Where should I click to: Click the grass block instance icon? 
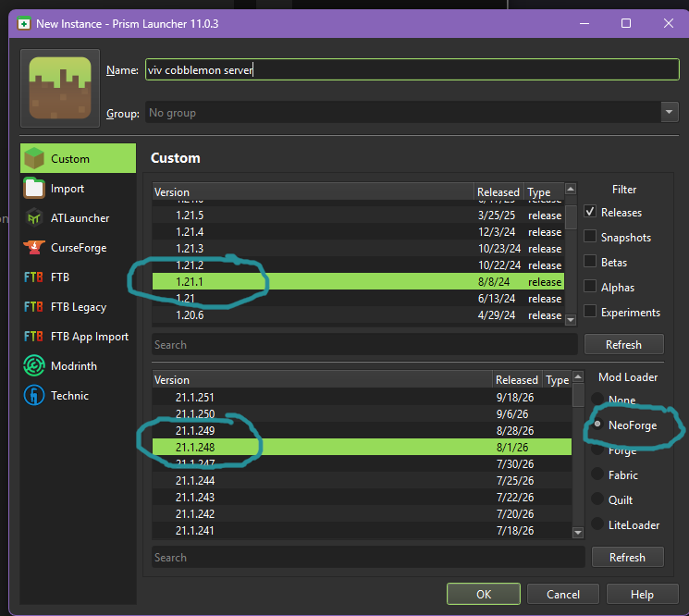pos(60,88)
